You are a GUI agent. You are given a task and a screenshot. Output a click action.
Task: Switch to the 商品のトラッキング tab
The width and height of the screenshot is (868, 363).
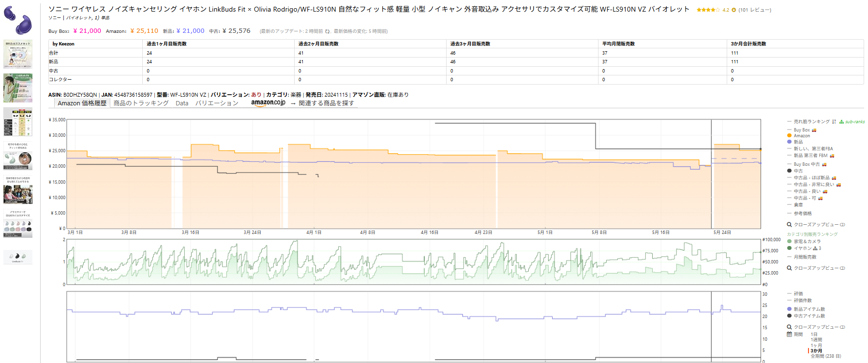point(141,103)
